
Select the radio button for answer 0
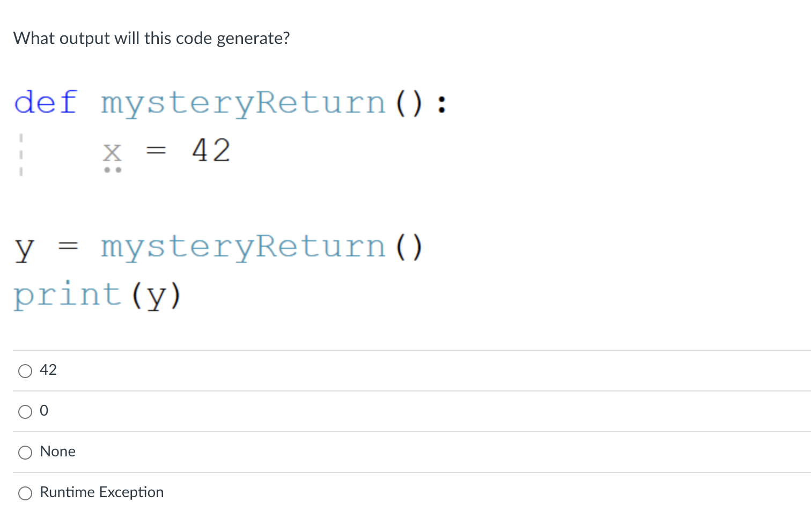[25, 411]
